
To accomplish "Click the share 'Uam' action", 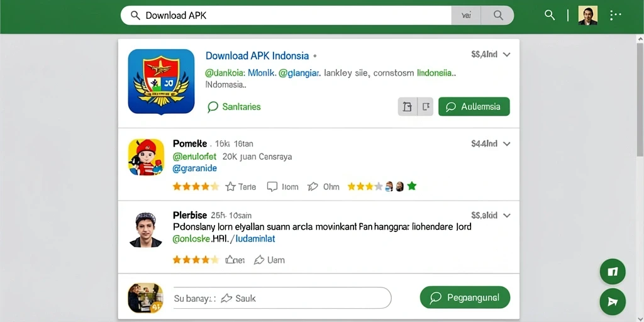I will (x=269, y=260).
